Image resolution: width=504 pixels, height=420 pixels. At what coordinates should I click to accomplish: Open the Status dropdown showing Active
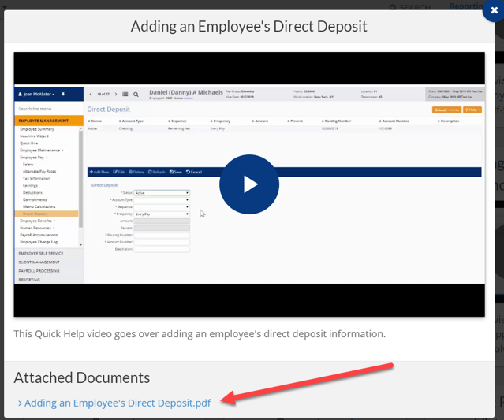(x=162, y=193)
